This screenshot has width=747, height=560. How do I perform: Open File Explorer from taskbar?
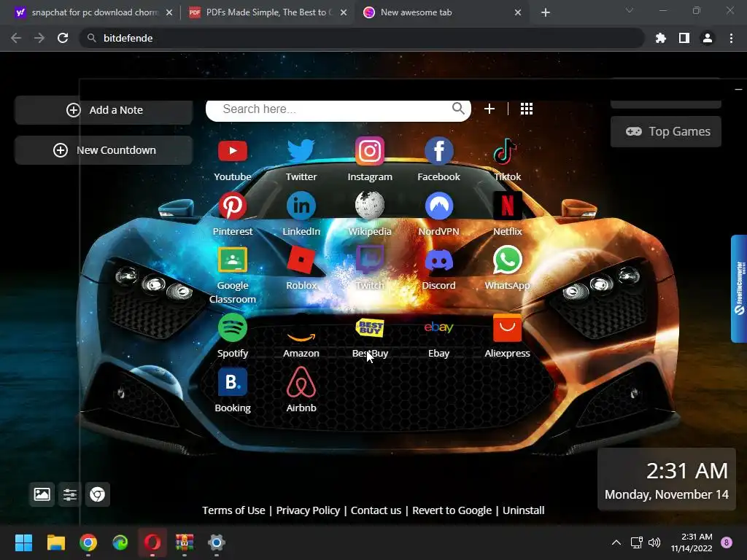point(55,542)
